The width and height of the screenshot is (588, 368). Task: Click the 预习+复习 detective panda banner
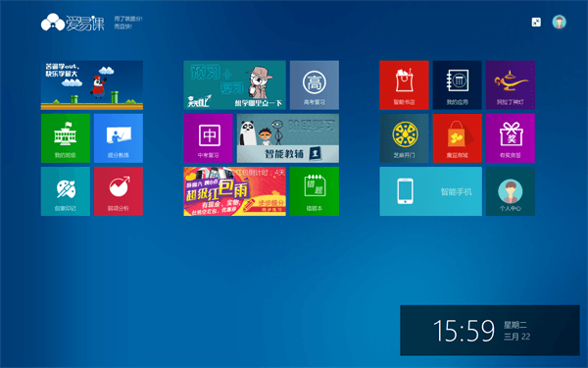pos(235,85)
